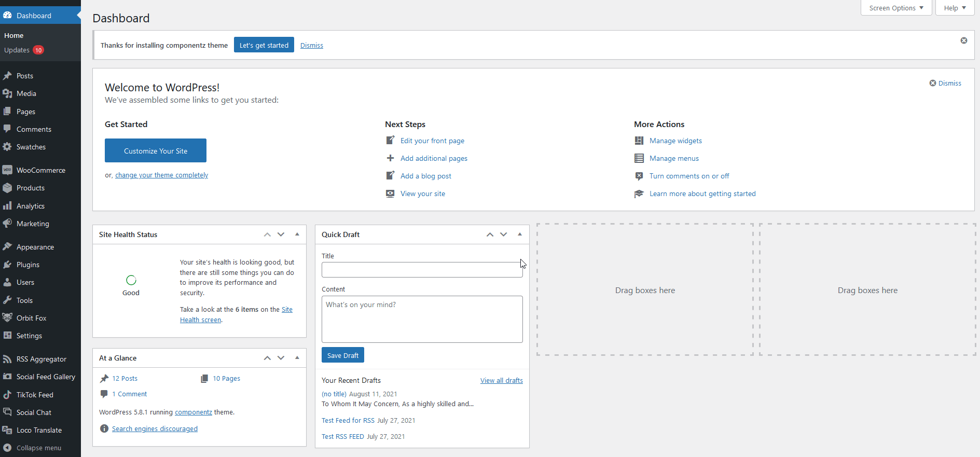This screenshot has width=980, height=457.
Task: Open the WooCommerce menu
Action: click(x=40, y=170)
